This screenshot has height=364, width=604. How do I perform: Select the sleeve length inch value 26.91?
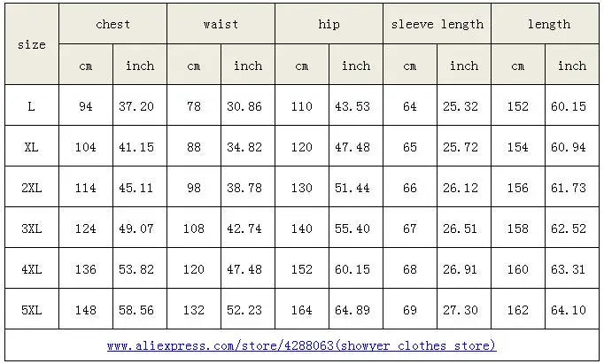pos(464,269)
